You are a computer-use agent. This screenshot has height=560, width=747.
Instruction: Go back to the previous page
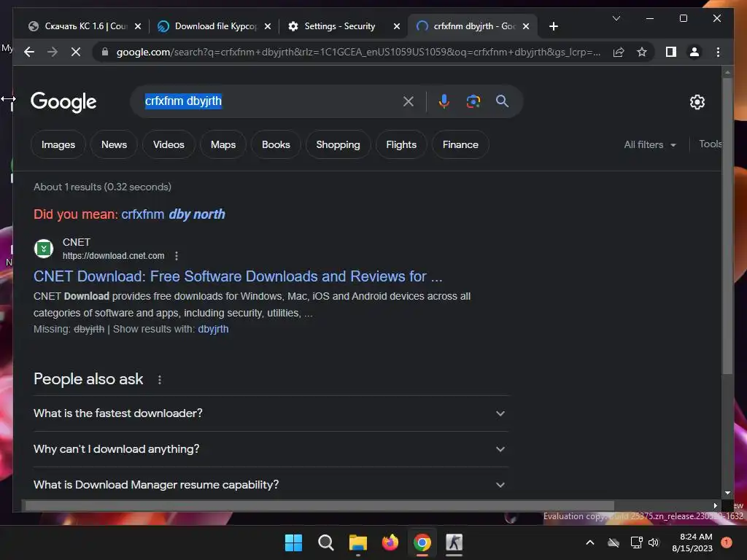tap(29, 52)
